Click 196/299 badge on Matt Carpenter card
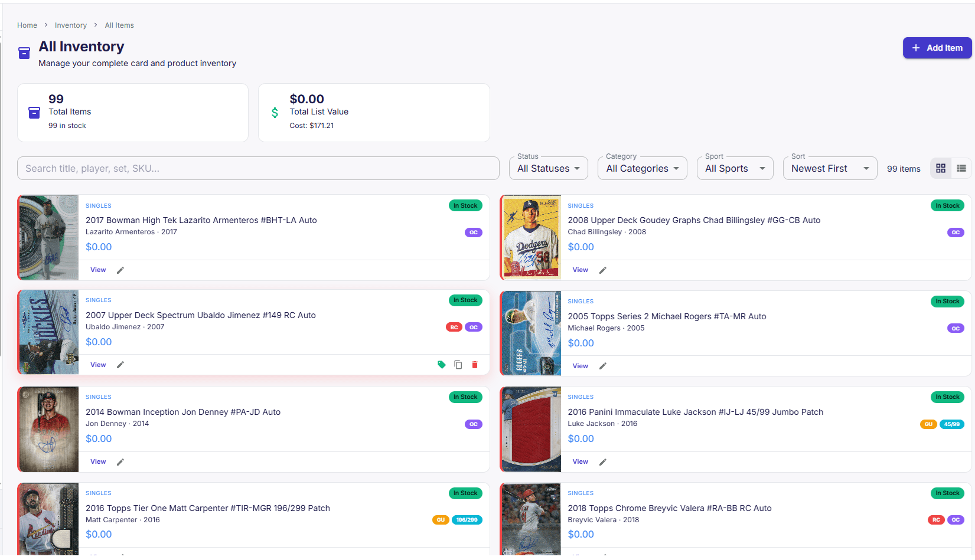The image size is (975, 560). (x=467, y=520)
